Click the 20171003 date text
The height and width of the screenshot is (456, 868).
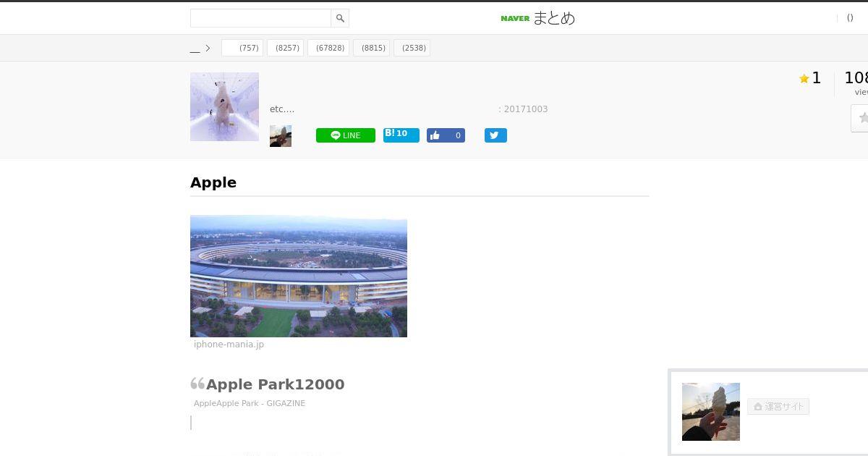[526, 109]
